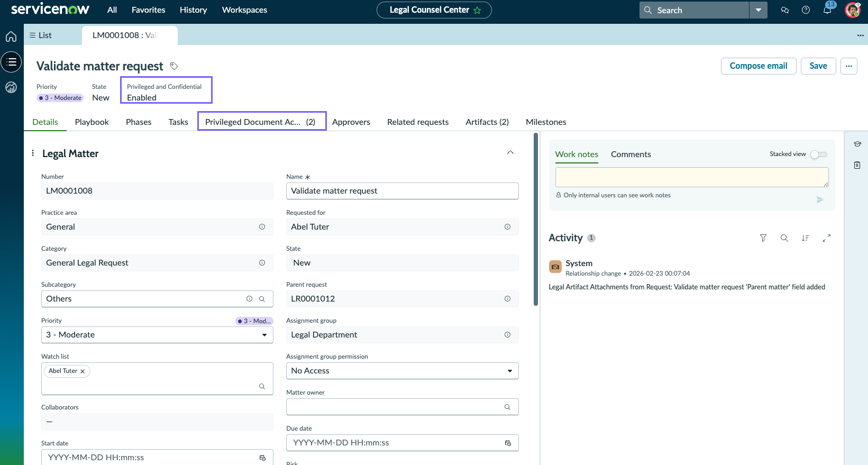Toggle the Stacked view switch
Screen dimensions: 868x465
click(x=819, y=154)
